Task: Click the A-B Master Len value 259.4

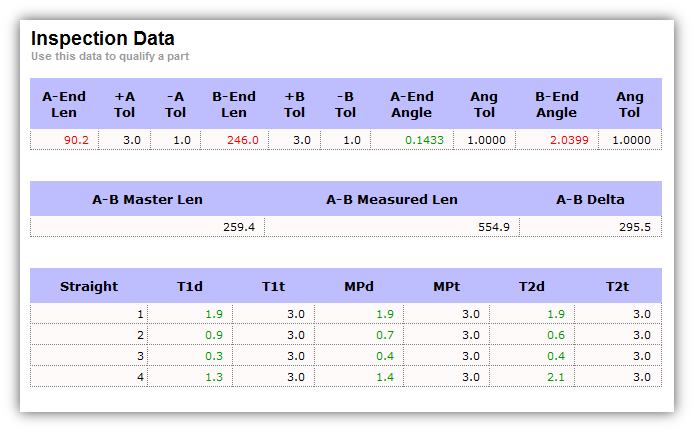Action: coord(238,227)
